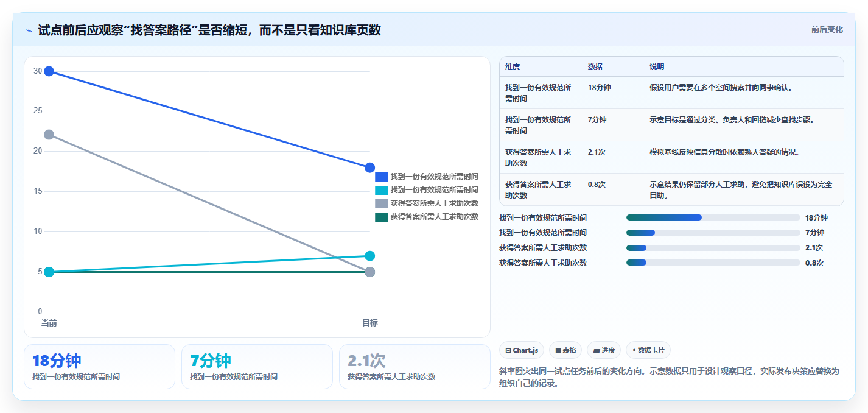This screenshot has height=413, width=868.
Task: Open the cyan 7分钟 data card
Action: pos(257,367)
